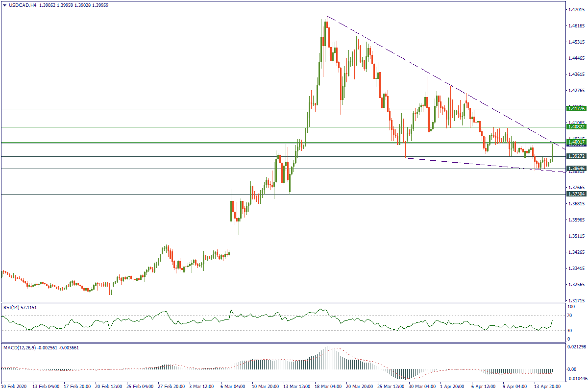Select the 1.41776 price level label
588x392 pixels.
pyautogui.click(x=576, y=109)
